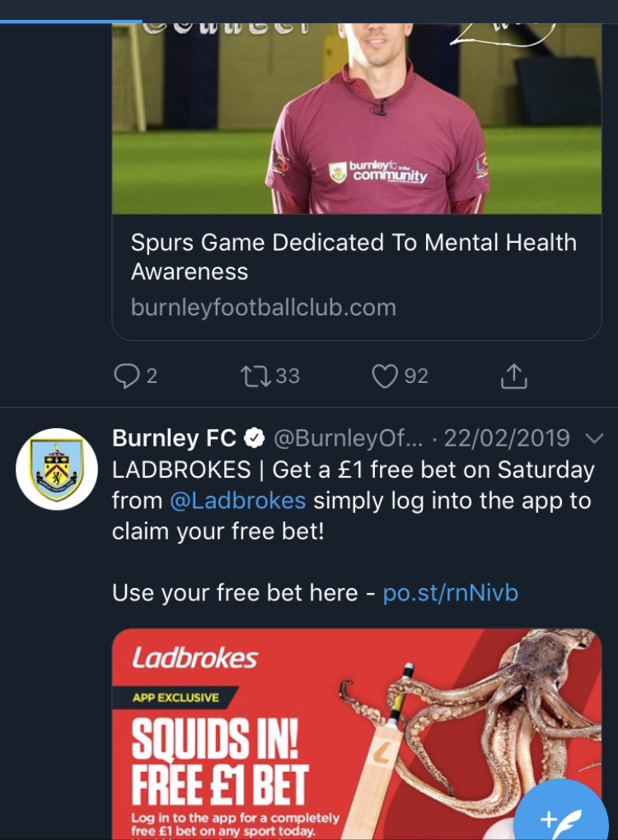Tap the 33 retweet count
618x840 pixels.
tap(287, 376)
